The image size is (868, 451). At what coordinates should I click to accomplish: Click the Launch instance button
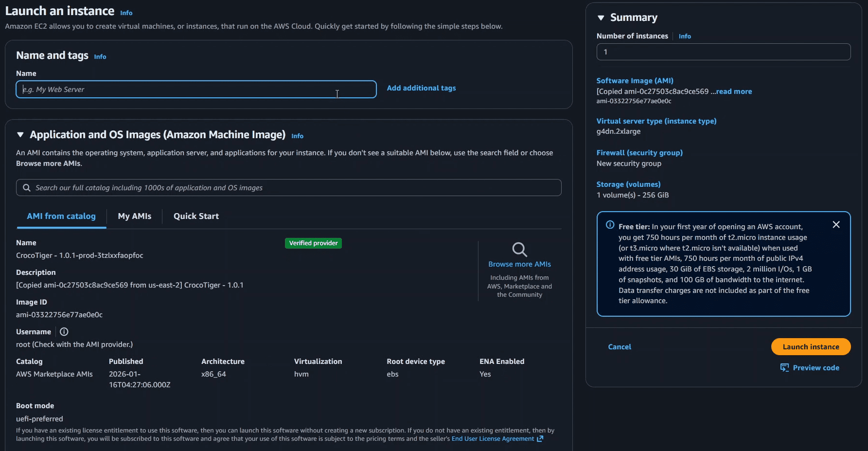[810, 346]
